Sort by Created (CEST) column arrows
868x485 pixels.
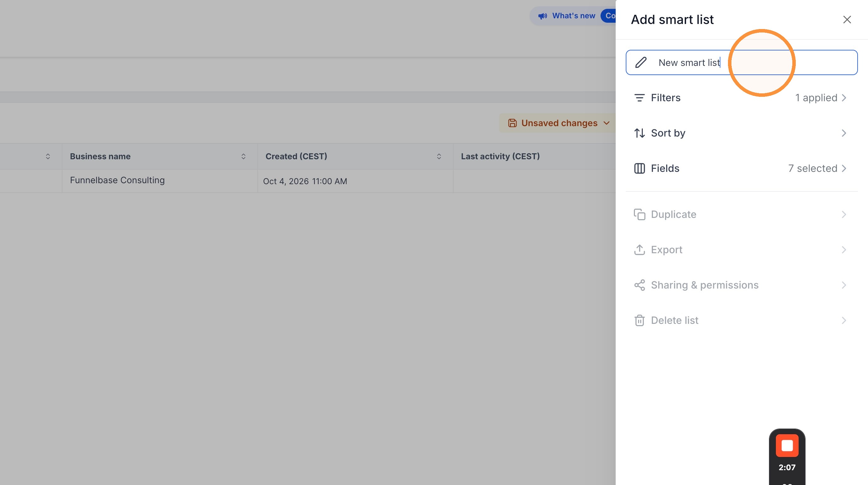tap(439, 156)
